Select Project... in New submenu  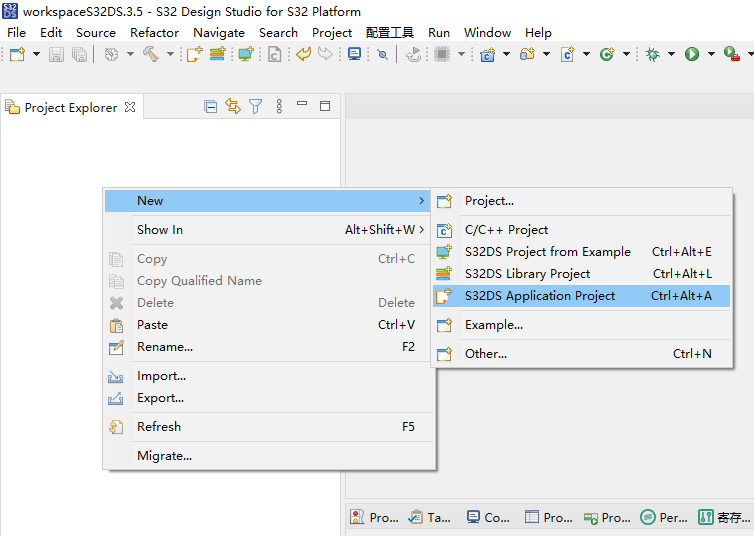coord(581,201)
